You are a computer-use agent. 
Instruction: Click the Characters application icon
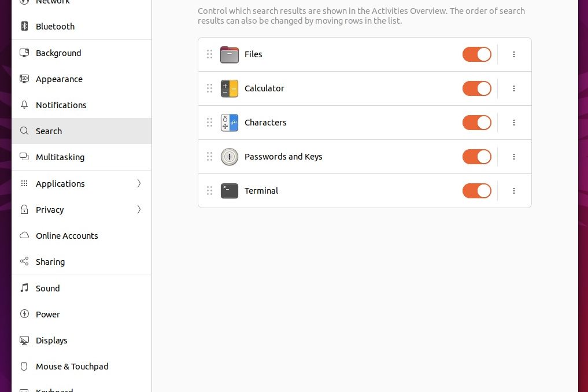tap(230, 122)
